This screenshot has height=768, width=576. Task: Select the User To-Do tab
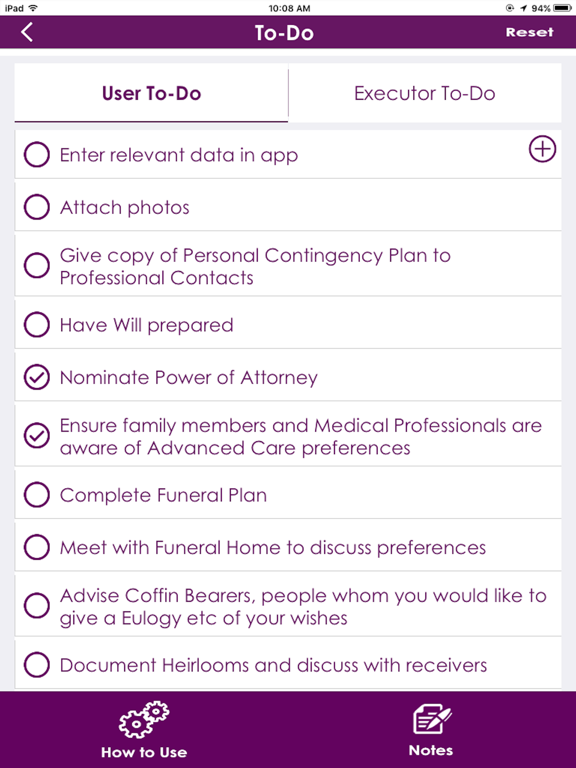point(151,93)
